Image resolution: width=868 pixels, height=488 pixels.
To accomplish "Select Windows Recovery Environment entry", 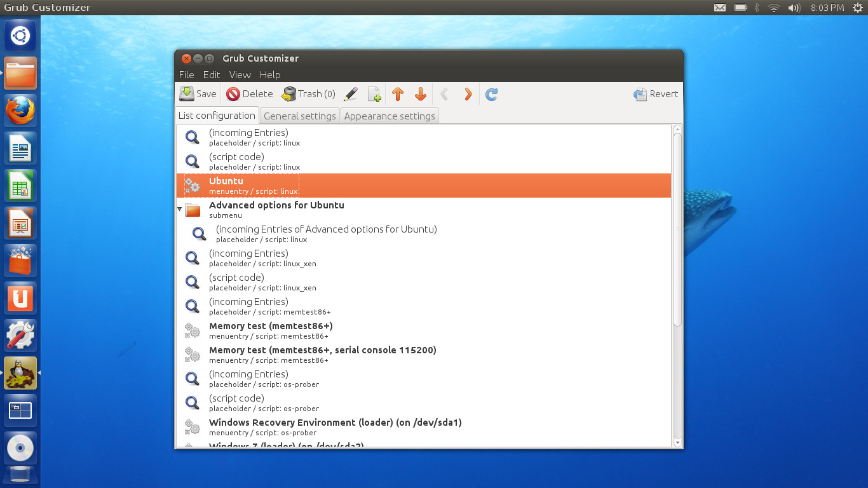I will (x=424, y=427).
